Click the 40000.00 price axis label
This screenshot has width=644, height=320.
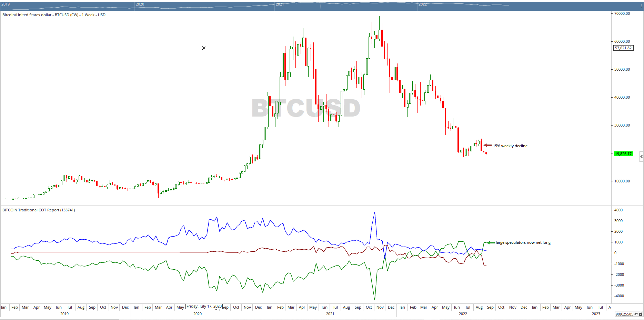(622, 97)
